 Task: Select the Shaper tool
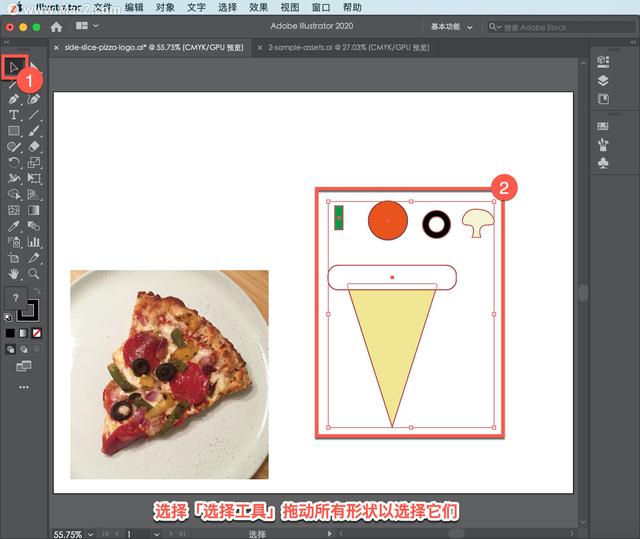tap(13, 147)
